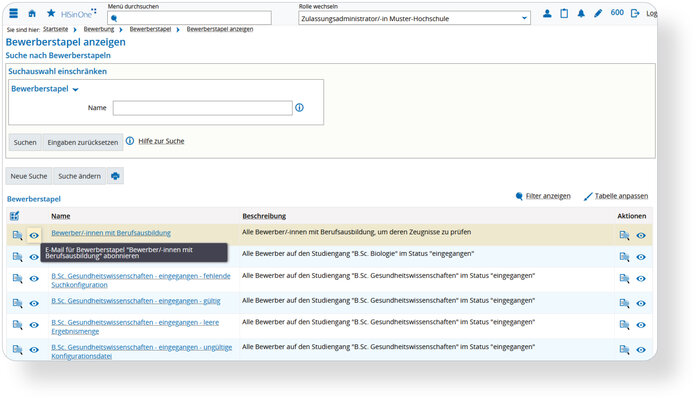This screenshot has width=700, height=403.
Task: Click the logout icon in header
Action: point(634,13)
